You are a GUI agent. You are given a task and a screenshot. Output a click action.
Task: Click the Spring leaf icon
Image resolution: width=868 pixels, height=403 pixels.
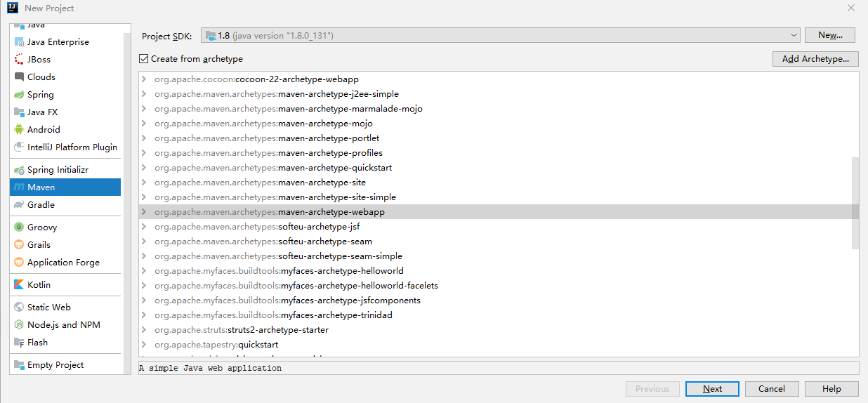pyautogui.click(x=19, y=95)
